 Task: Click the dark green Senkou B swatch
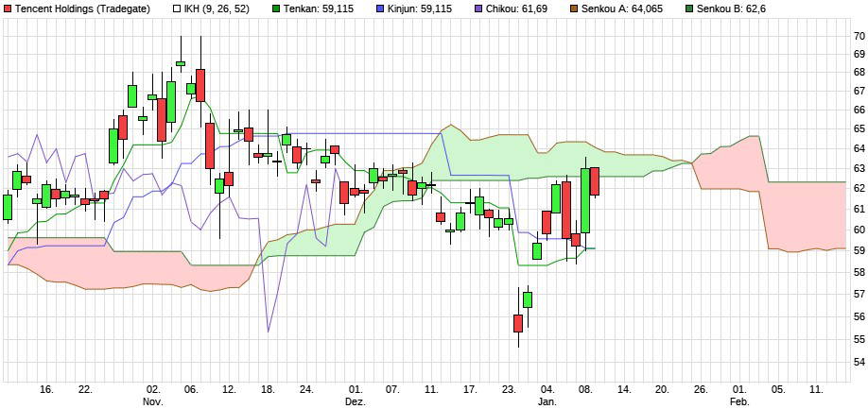pyautogui.click(x=688, y=9)
